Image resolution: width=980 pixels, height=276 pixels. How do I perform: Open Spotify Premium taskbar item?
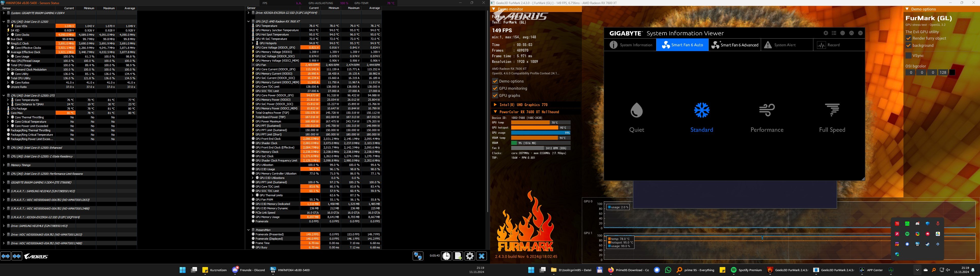746,270
